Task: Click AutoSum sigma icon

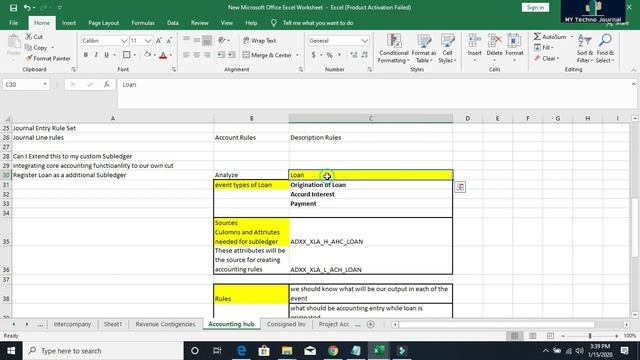Action: (537, 37)
